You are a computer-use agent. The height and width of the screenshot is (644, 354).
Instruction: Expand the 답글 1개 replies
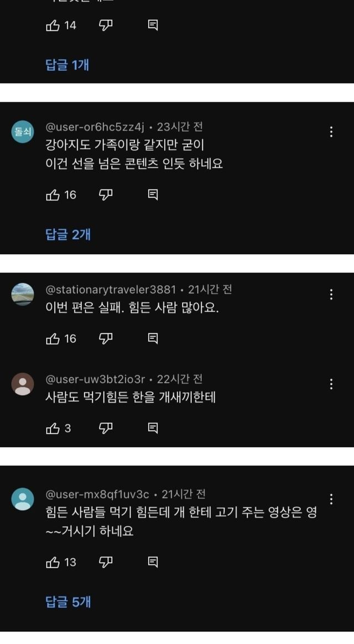pos(67,65)
